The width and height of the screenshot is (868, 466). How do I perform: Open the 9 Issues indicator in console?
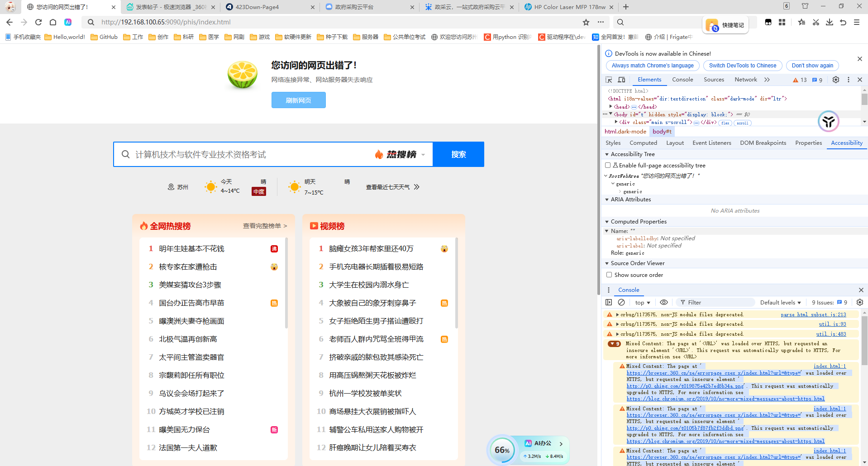tap(829, 303)
